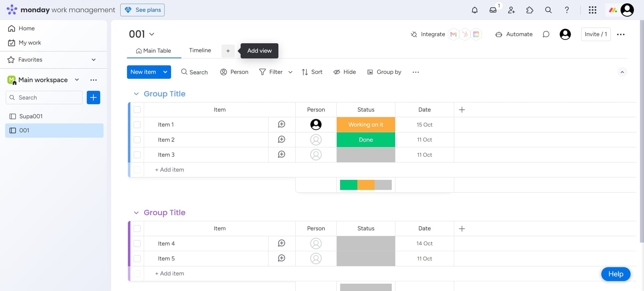Toggle select-all checkbox in first group header

(137, 110)
